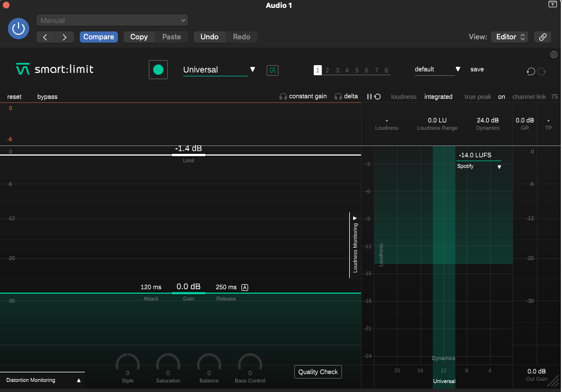The height and width of the screenshot is (392, 562).
Task: Open the Spotify loudness target dropdown
Action: [479, 166]
